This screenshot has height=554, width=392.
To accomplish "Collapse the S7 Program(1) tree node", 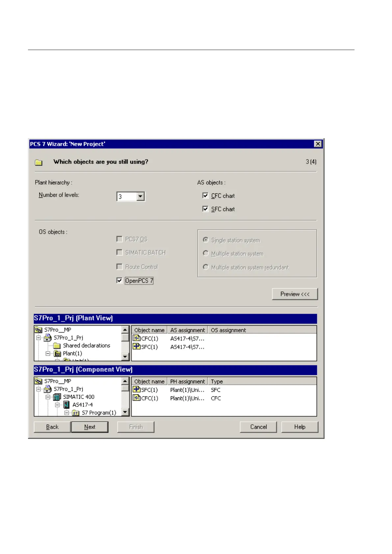I will coord(67,413).
